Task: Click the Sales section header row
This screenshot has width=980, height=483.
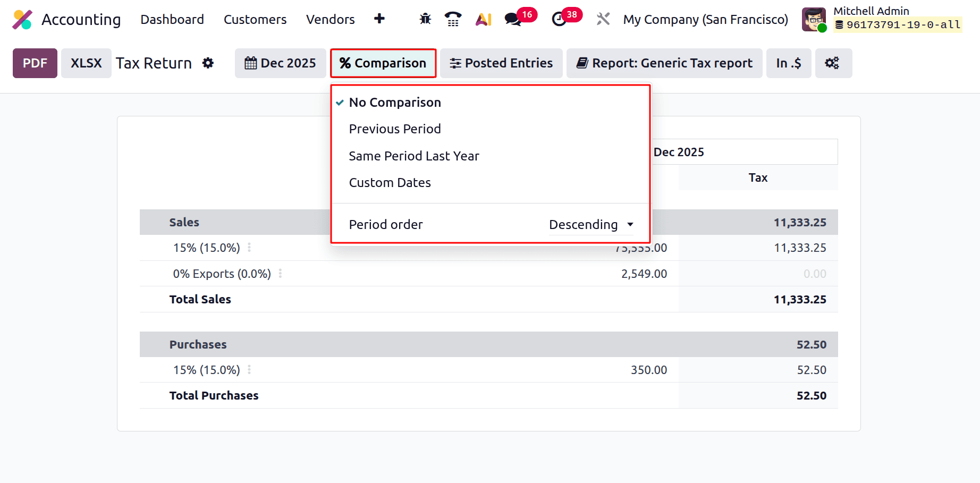Action: click(x=488, y=222)
